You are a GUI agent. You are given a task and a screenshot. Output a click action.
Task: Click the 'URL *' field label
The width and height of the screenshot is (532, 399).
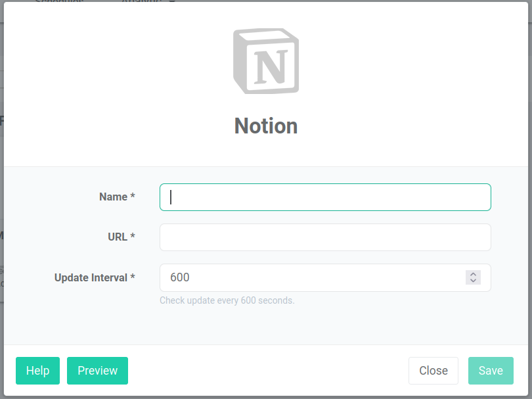122,237
